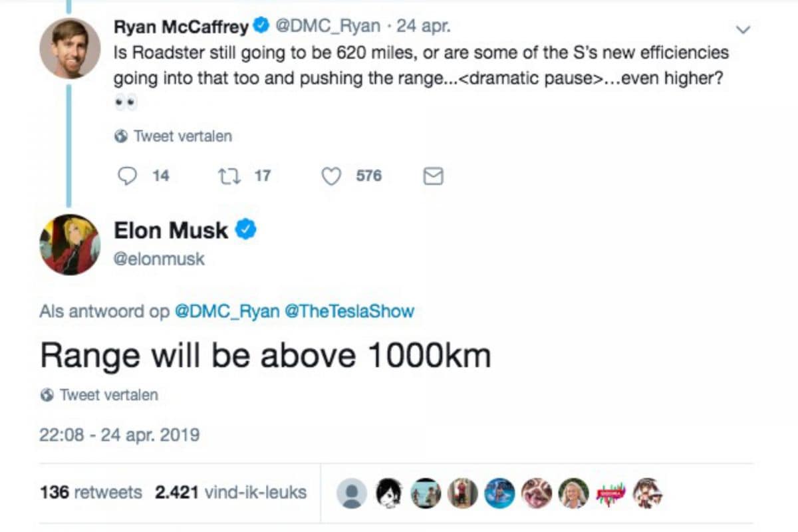This screenshot has width=798, height=532.
Task: Open Ryan McCaffrey's profile picture
Action: (69, 48)
